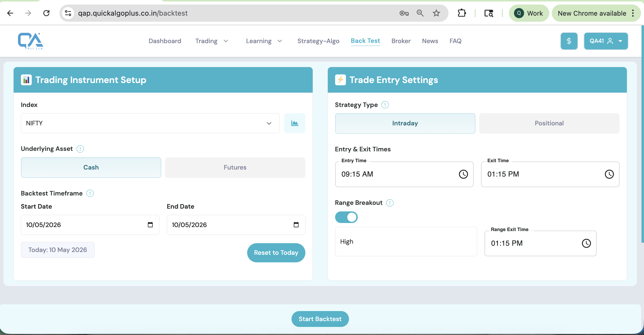Open the browser zoom magnifier icon
The height and width of the screenshot is (335, 644).
420,13
